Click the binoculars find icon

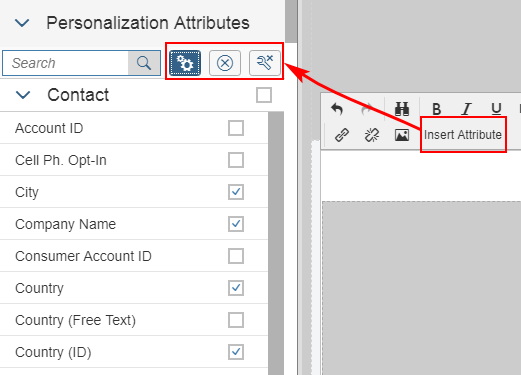pyautogui.click(x=402, y=109)
